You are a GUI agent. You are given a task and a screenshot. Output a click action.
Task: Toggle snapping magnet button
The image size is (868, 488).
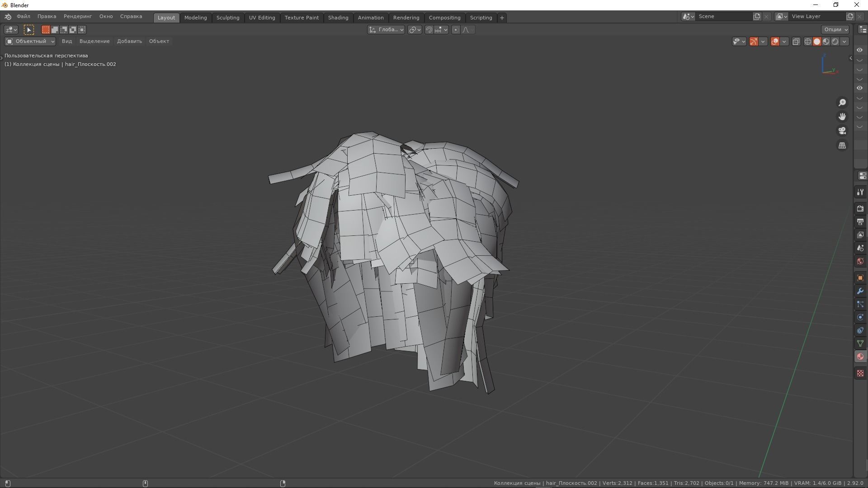tap(429, 30)
